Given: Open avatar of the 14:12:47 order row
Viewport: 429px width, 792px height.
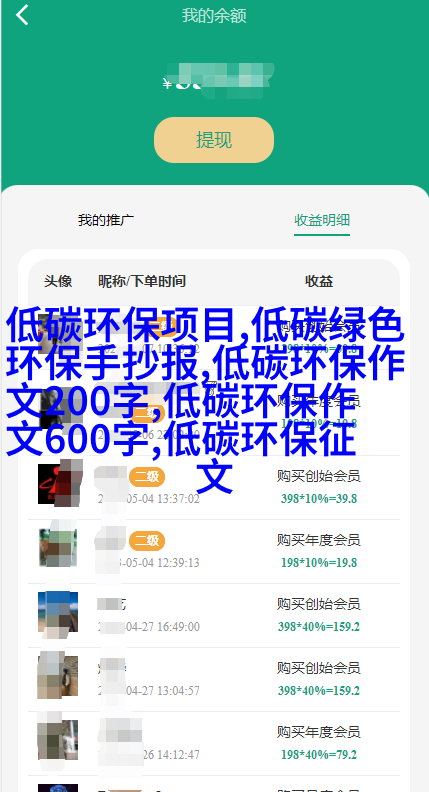Looking at the screenshot, I should click(58, 739).
